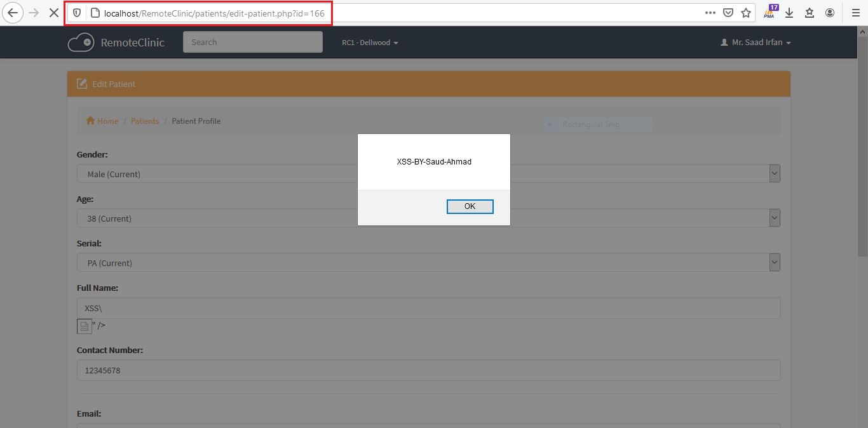Go back using browser back arrow
This screenshot has height=428, width=868.
[12, 13]
